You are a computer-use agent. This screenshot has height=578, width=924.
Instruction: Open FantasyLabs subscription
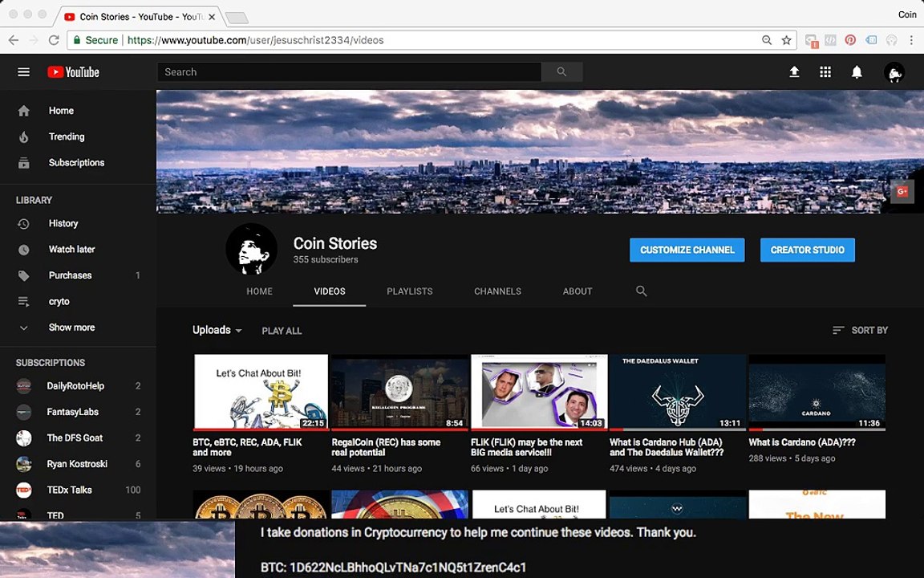pyautogui.click(x=78, y=412)
